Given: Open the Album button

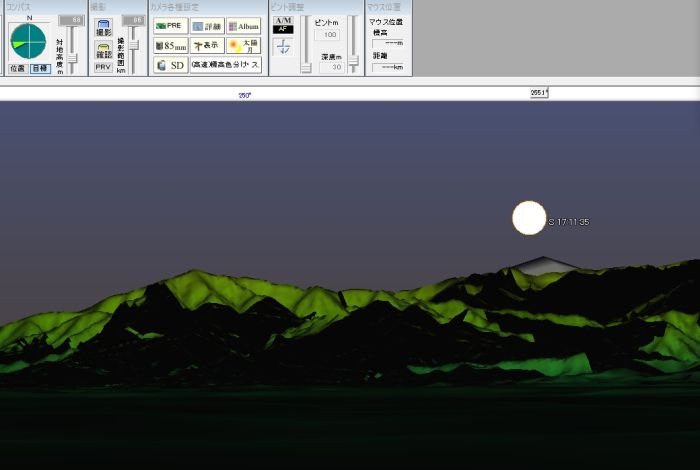Looking at the screenshot, I should click(243, 26).
